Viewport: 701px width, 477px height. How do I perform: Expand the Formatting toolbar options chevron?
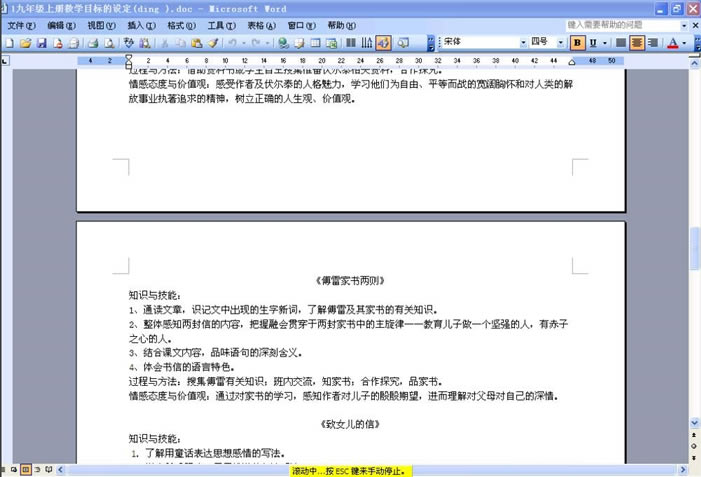click(x=697, y=43)
